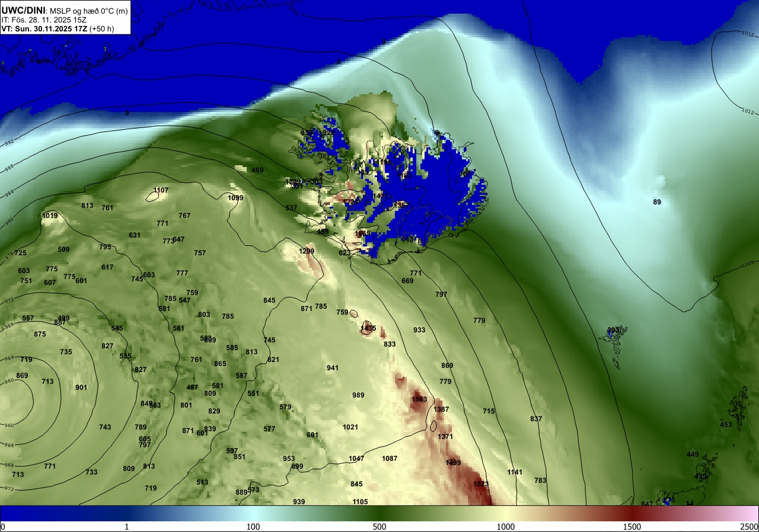Click the 100 tick on the color scale
Viewport: 759px width, 532px height.
[253, 527]
